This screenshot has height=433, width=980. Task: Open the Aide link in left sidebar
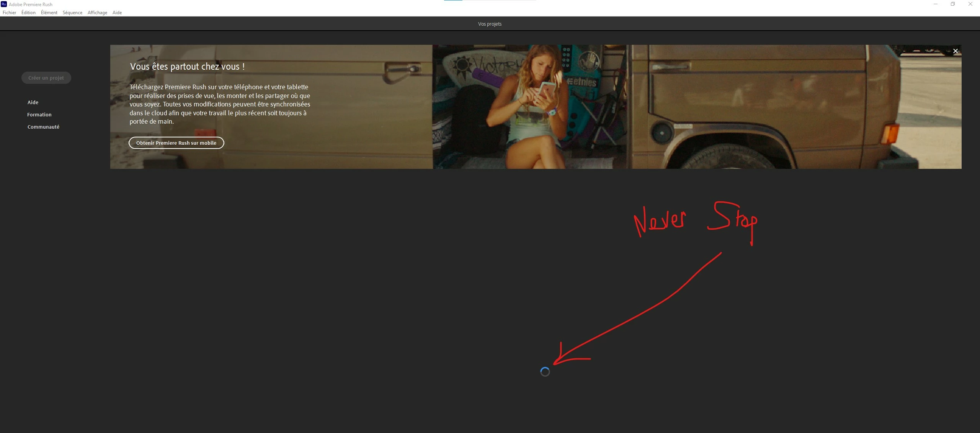[x=33, y=102]
